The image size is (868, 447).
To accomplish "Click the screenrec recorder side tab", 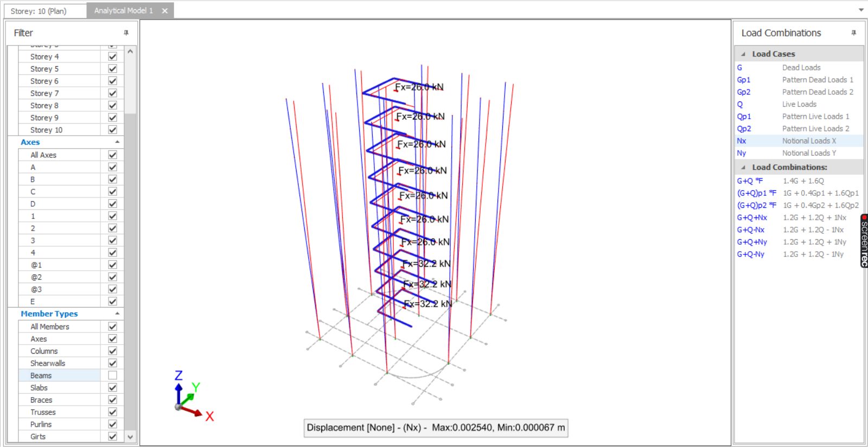I will pyautogui.click(x=864, y=240).
